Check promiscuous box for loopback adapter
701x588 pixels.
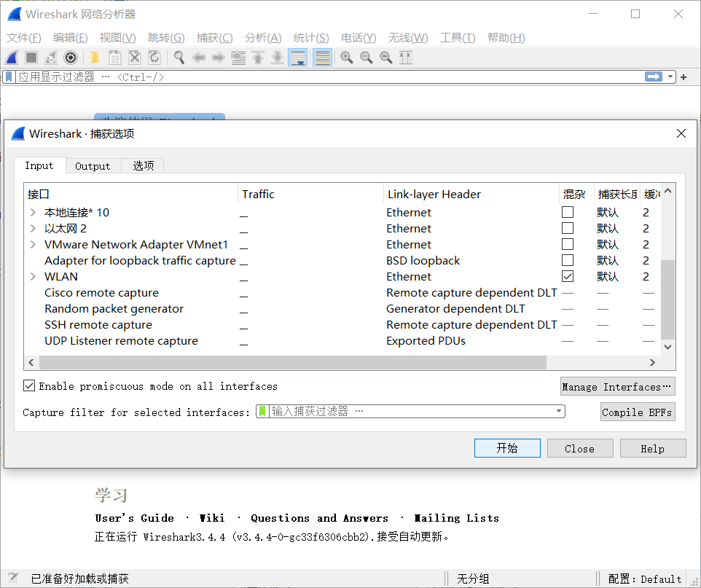click(568, 260)
